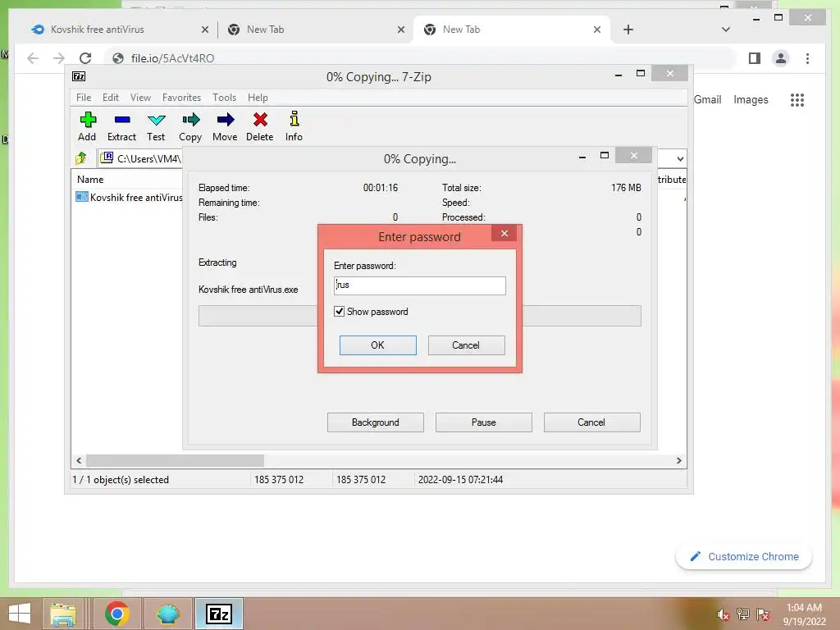Viewport: 840px width, 630px height.
Task: Go back in Chrome history
Action: tap(33, 58)
